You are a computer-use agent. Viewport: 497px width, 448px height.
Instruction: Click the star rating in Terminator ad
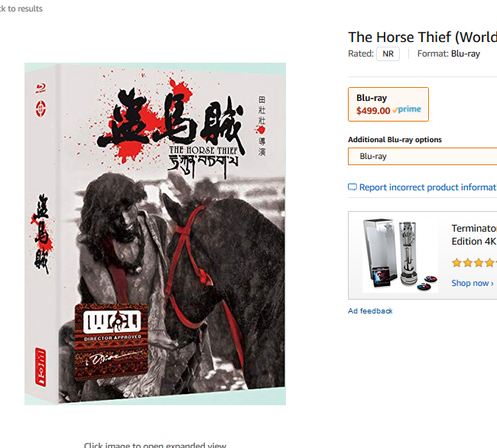click(x=474, y=263)
